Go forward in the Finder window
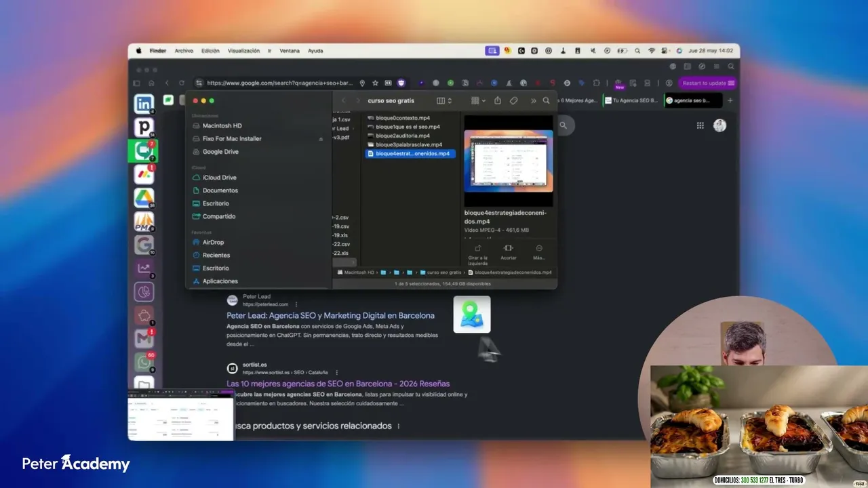Viewport: 868px width, 488px height. (x=358, y=100)
